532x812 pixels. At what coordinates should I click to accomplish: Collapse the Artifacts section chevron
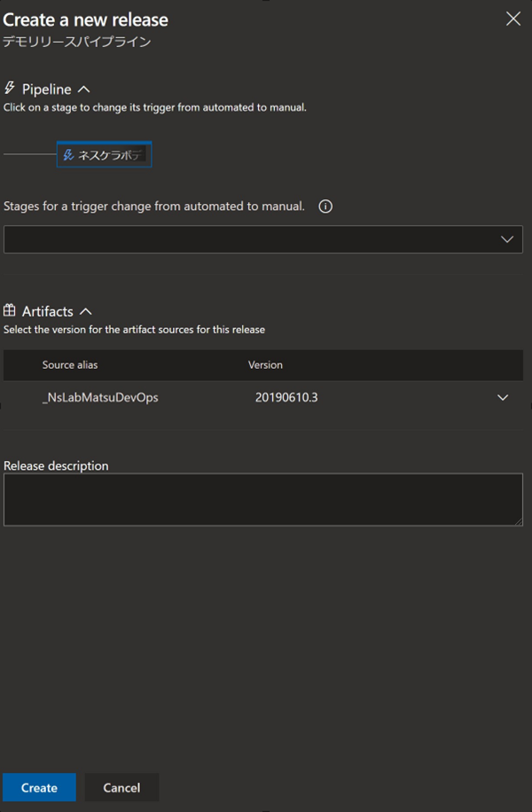point(86,311)
